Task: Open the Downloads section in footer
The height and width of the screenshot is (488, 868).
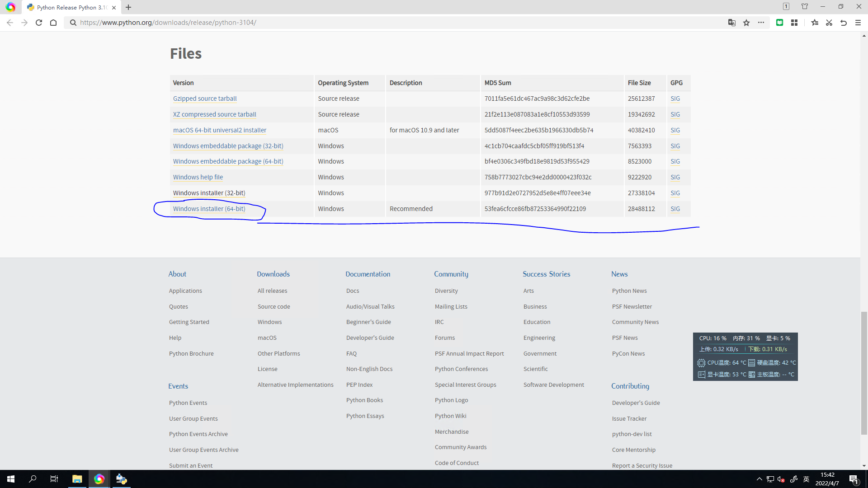Action: 273,273
